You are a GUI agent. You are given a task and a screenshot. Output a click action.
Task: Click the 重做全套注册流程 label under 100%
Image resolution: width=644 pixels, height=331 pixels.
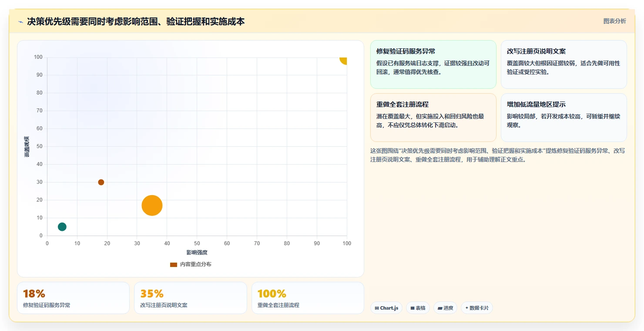coord(278,305)
